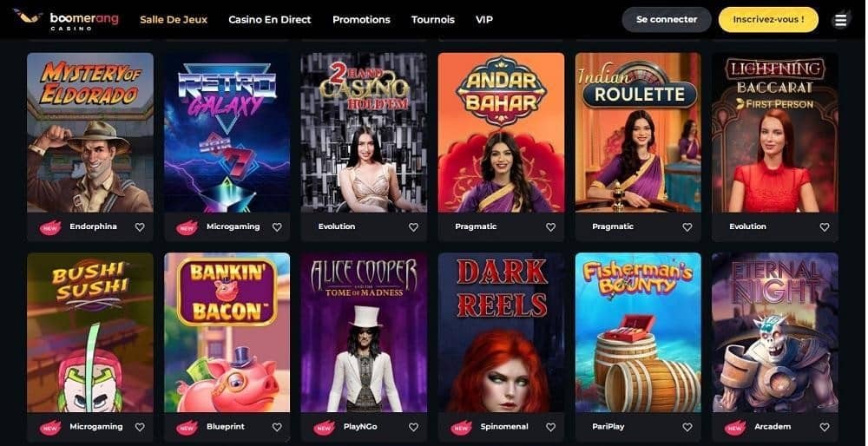Open the hamburger menu icon

840,20
